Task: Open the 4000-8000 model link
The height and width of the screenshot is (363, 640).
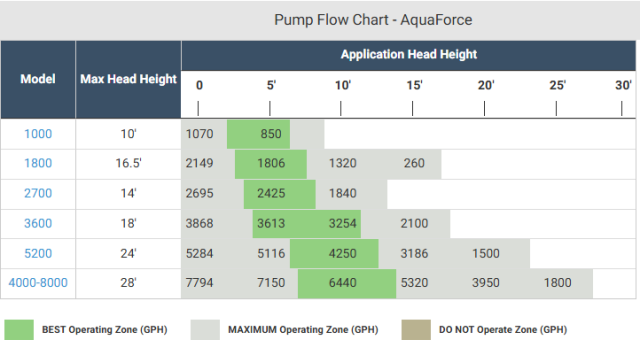Action: tap(38, 283)
